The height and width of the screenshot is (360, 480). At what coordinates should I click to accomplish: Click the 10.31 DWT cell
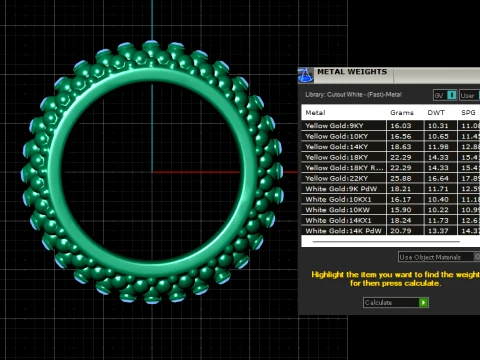[441, 126]
